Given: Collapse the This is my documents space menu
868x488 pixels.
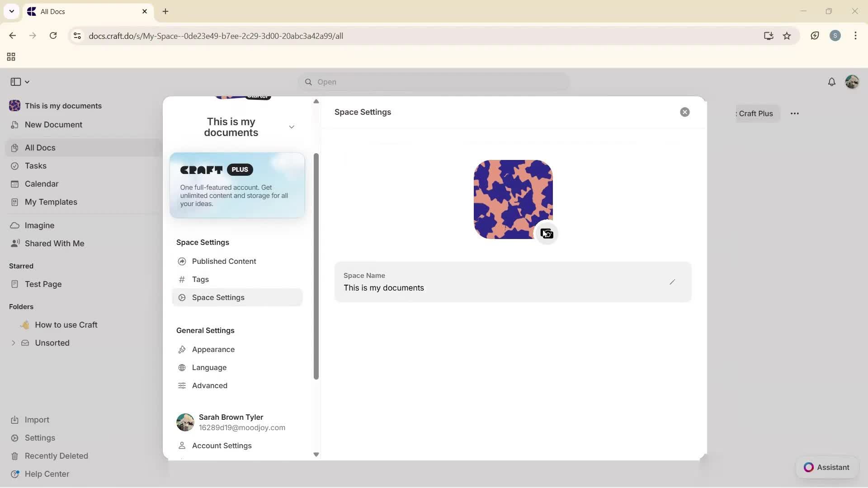Looking at the screenshot, I should coord(292,127).
